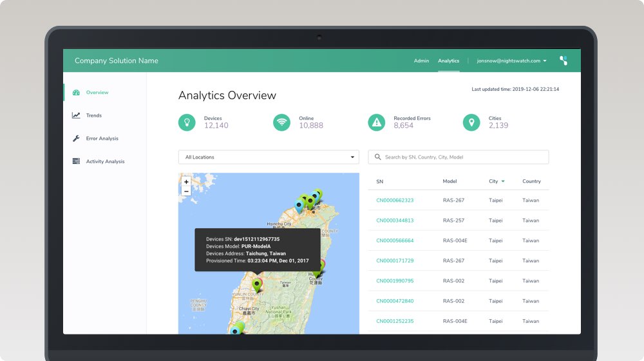Zoom out on the map
644x361 pixels.
point(186,191)
